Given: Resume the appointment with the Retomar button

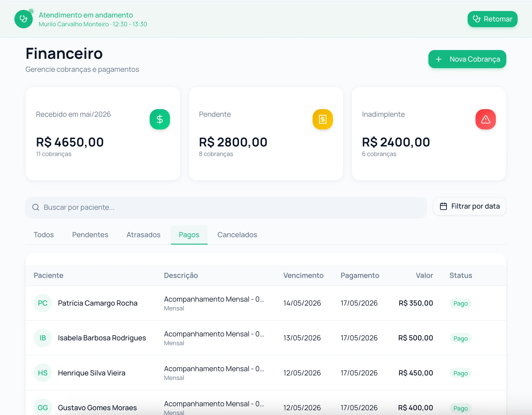Looking at the screenshot, I should pos(492,19).
